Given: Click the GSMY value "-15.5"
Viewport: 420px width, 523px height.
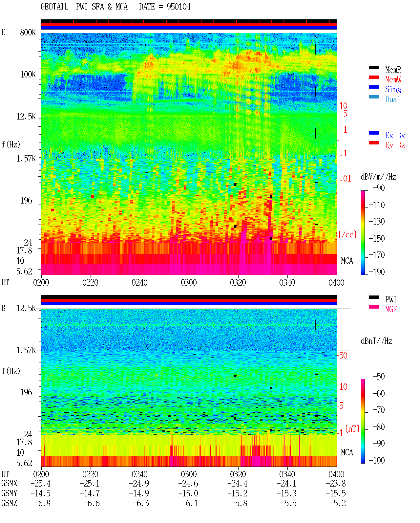Looking at the screenshot, I should pyautogui.click(x=336, y=493).
